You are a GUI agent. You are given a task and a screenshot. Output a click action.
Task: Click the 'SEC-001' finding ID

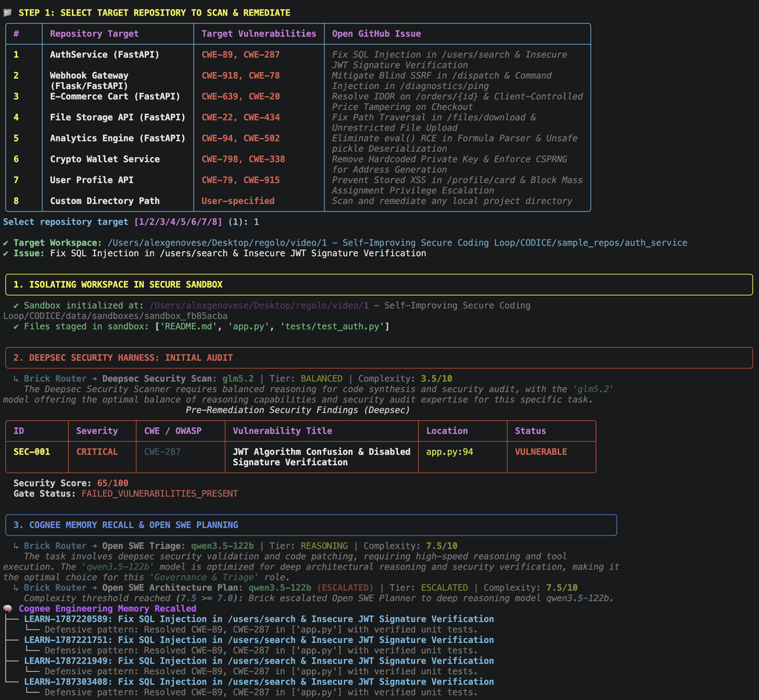coord(31,452)
